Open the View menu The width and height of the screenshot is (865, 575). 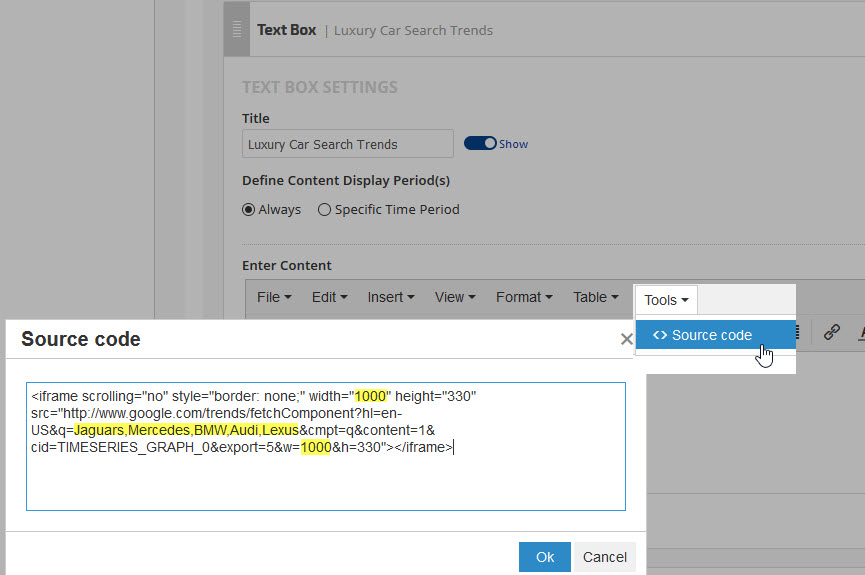(453, 297)
